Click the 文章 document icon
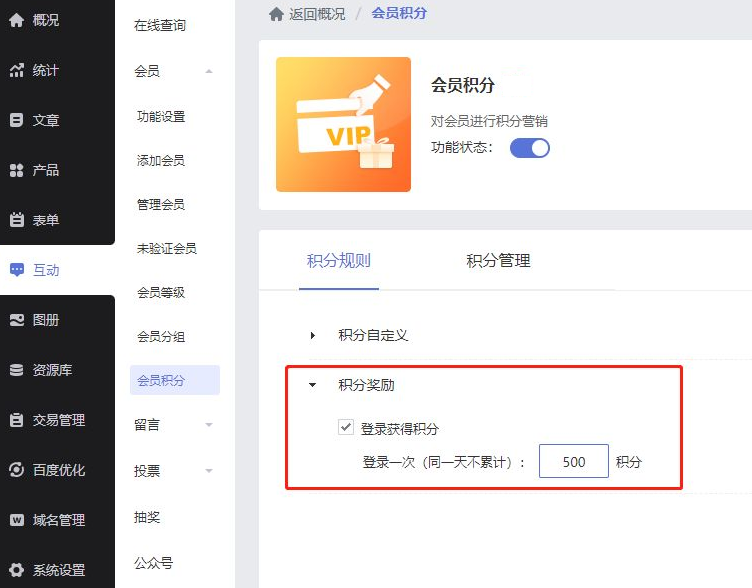Screen dimensions: 752x588 [16, 120]
